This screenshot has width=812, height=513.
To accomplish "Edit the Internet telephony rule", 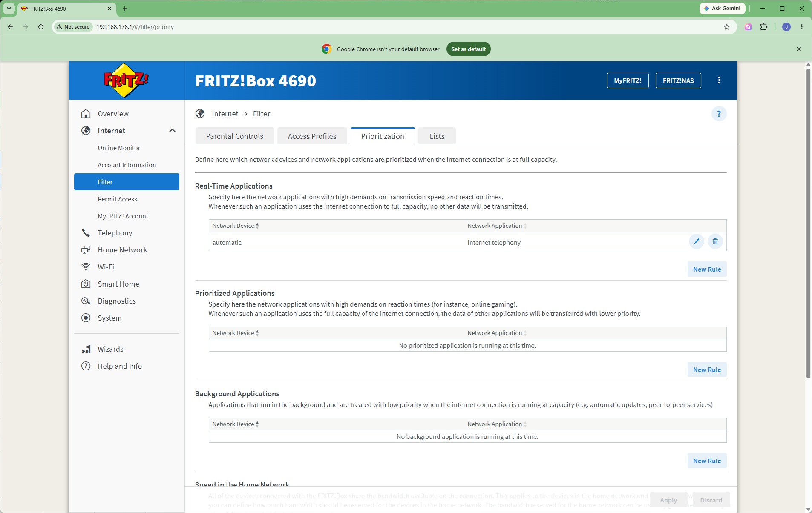I will tap(697, 242).
